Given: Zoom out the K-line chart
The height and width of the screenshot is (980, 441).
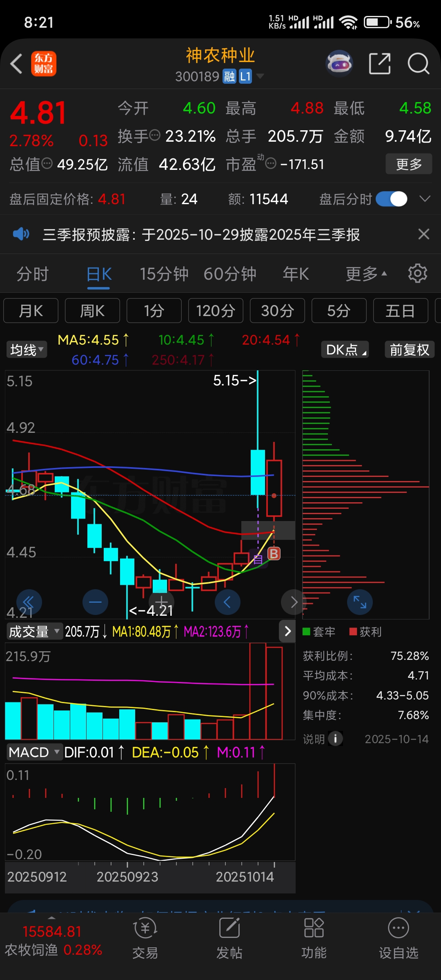Looking at the screenshot, I should coord(95,602).
